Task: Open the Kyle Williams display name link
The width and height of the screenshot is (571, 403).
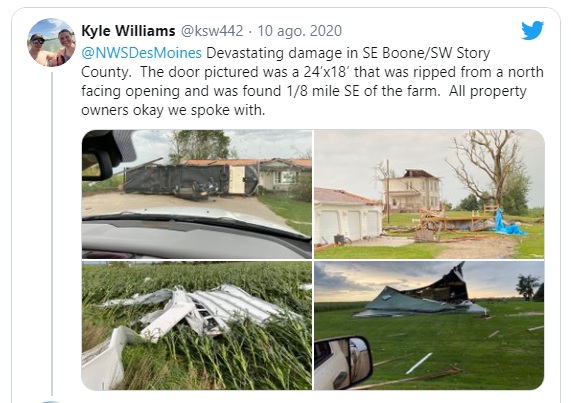Action: point(128,31)
